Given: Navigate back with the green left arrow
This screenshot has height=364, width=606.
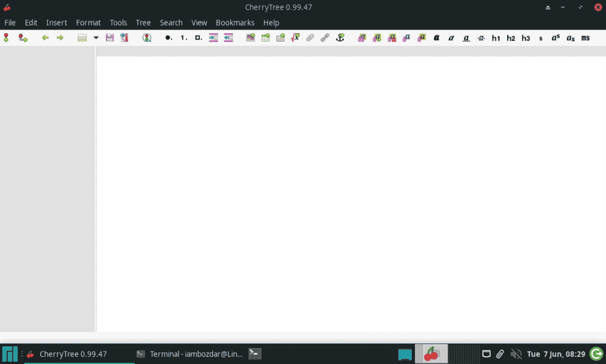Looking at the screenshot, I should (x=45, y=37).
